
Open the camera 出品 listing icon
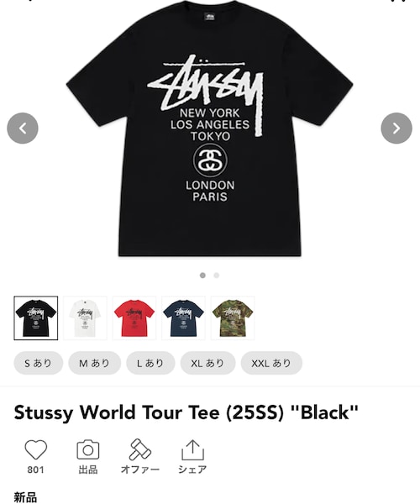coord(87,449)
